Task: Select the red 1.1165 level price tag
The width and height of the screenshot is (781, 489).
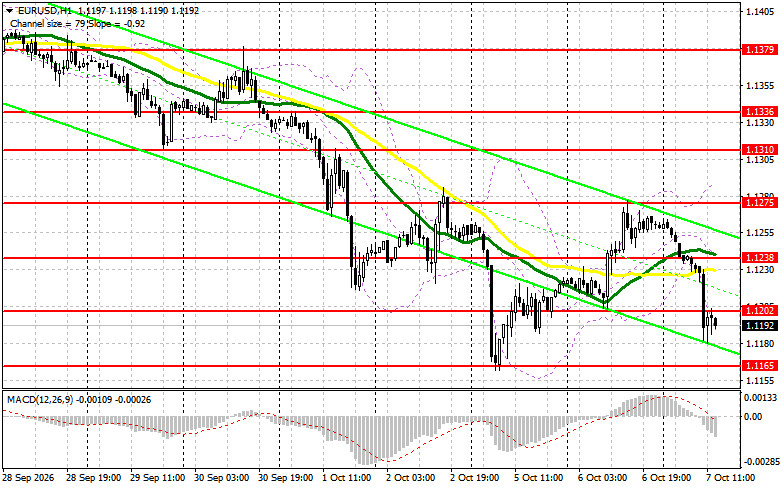Action: click(x=760, y=366)
